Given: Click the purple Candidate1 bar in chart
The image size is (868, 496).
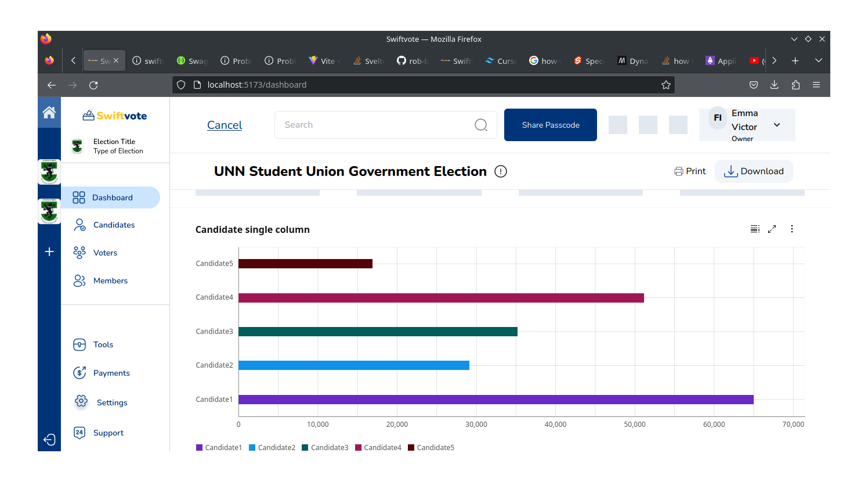Looking at the screenshot, I should [496, 400].
